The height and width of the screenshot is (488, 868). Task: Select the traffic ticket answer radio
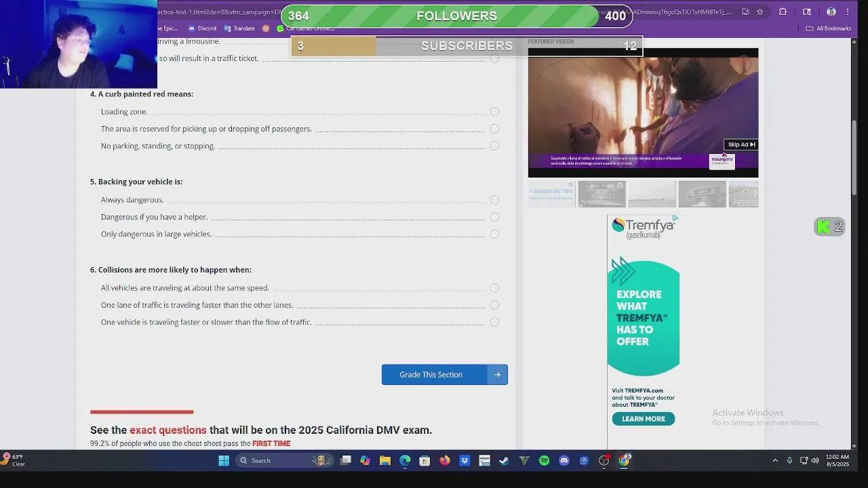tap(494, 59)
